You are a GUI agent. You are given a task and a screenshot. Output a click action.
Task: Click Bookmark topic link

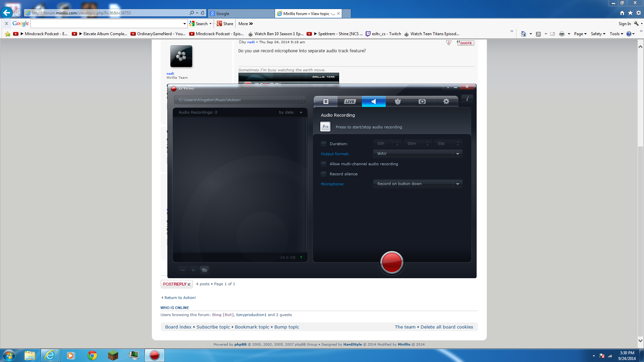pos(252,327)
